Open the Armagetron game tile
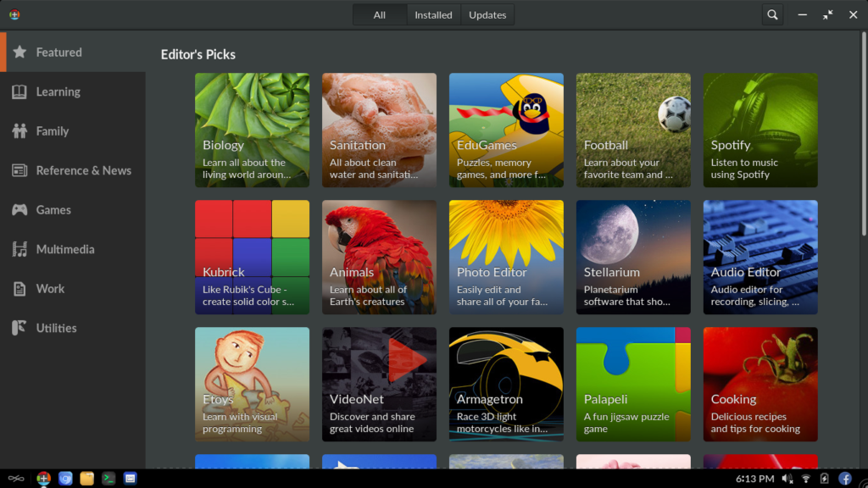The height and width of the screenshot is (488, 868). (506, 384)
